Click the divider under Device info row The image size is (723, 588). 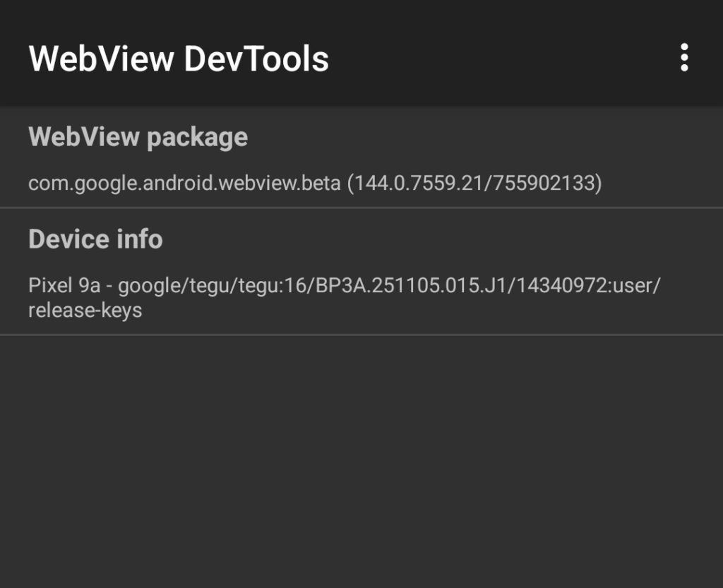(361, 335)
